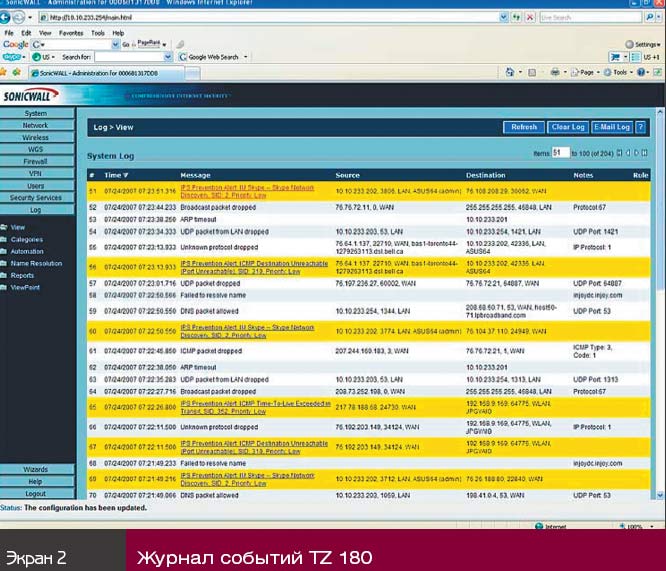Click the IE back navigation button
Image resolution: width=666 pixels, height=571 pixels.
point(11,18)
